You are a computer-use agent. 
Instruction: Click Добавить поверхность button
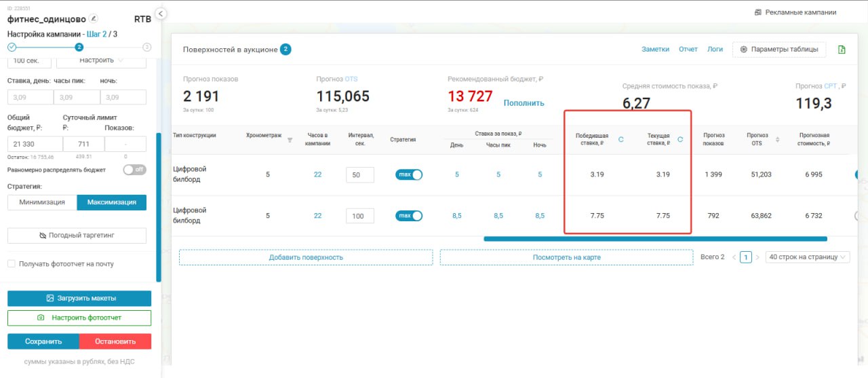tap(306, 257)
